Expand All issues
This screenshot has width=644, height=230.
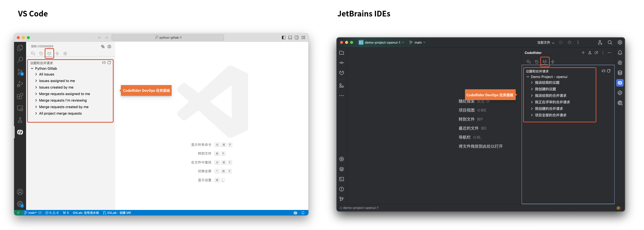click(36, 74)
